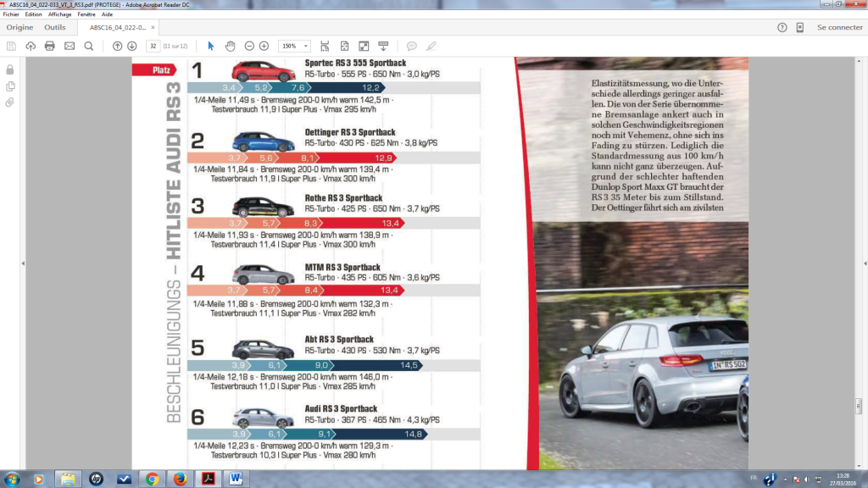Click the Print icon in toolbar
This screenshot has height=488, width=868.
(x=50, y=46)
